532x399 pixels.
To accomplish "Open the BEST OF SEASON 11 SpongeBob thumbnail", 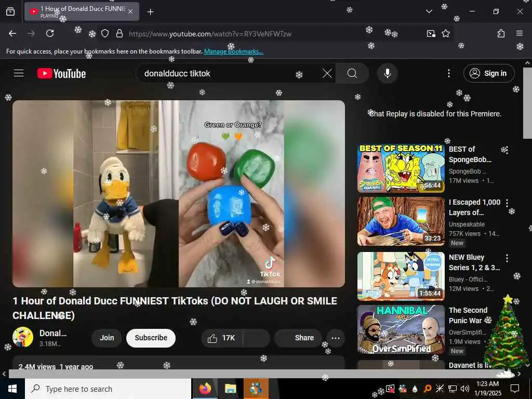I will (401, 168).
